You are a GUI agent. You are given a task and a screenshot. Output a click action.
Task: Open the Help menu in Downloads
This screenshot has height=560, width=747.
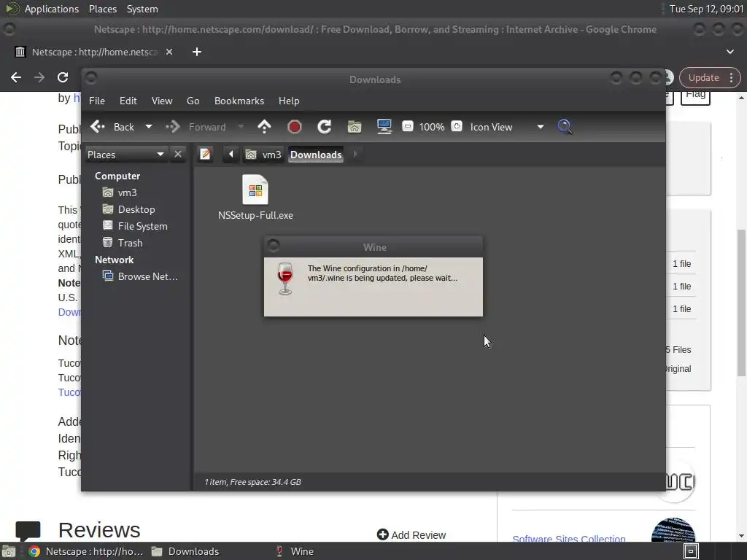(x=289, y=101)
